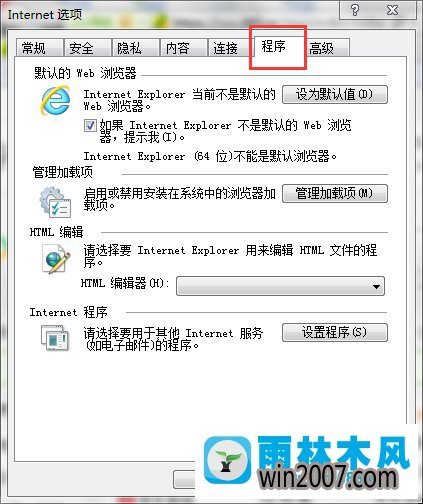Expand HTML editor combo box arrow

pos(376,286)
